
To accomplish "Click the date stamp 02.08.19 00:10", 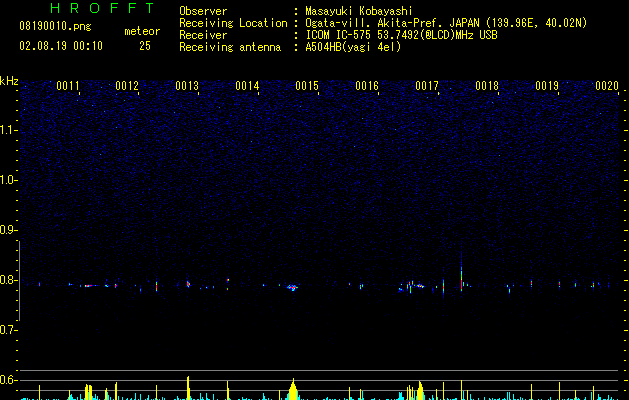I will [x=61, y=46].
